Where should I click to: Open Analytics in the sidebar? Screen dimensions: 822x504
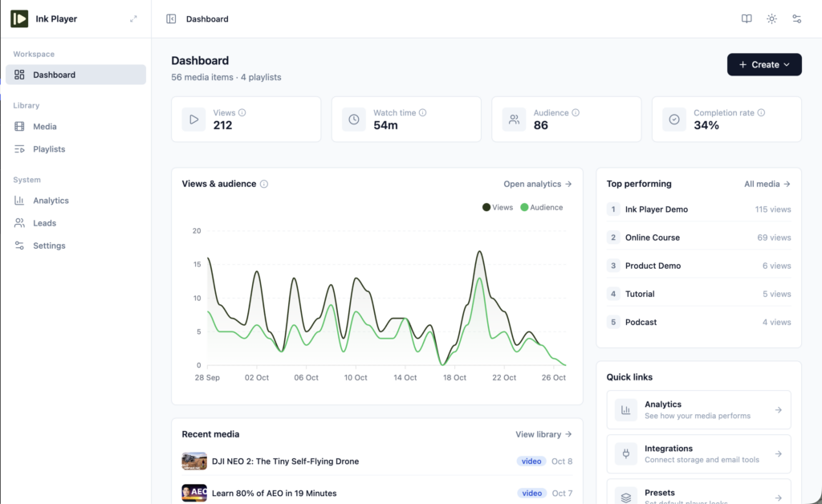[76, 201]
